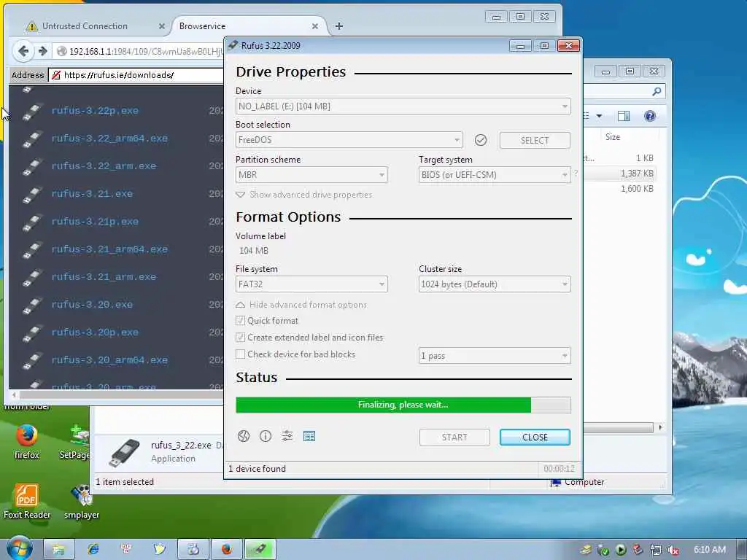This screenshot has width=747, height=560.
Task: Click the rufus_3_22.exe USB thumbnail
Action: [x=124, y=453]
